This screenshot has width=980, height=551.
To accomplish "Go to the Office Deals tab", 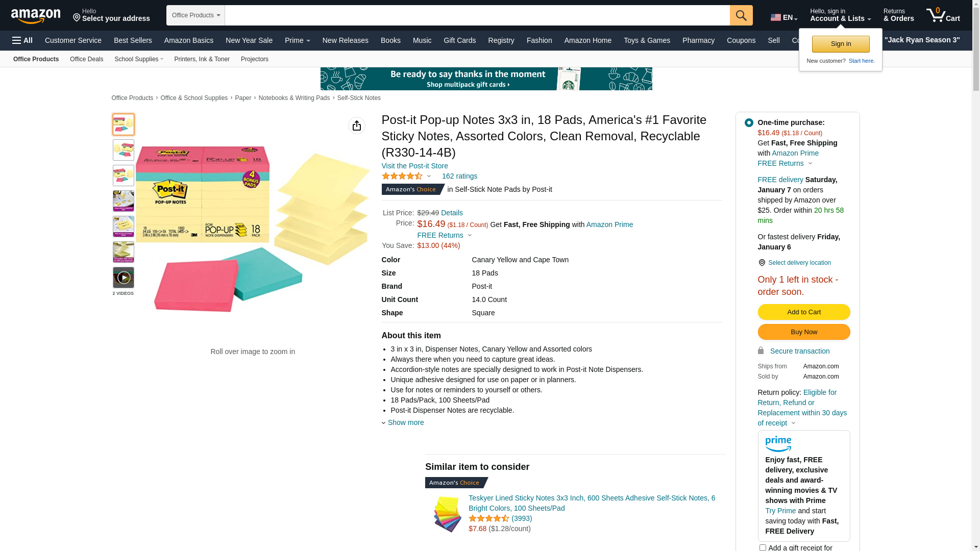I will (x=86, y=59).
